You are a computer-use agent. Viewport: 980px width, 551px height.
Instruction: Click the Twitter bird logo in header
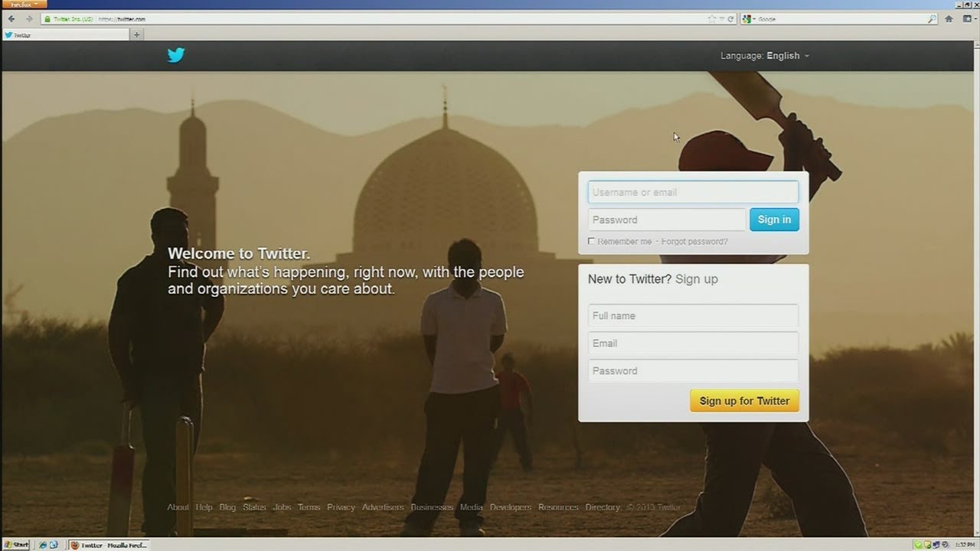[x=176, y=55]
